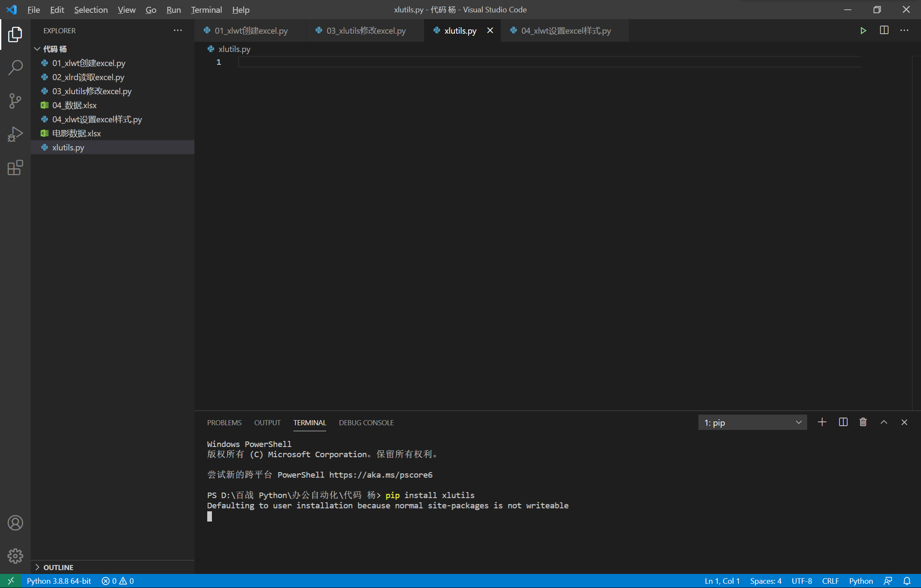
Task: Open the Go menu
Action: point(151,9)
